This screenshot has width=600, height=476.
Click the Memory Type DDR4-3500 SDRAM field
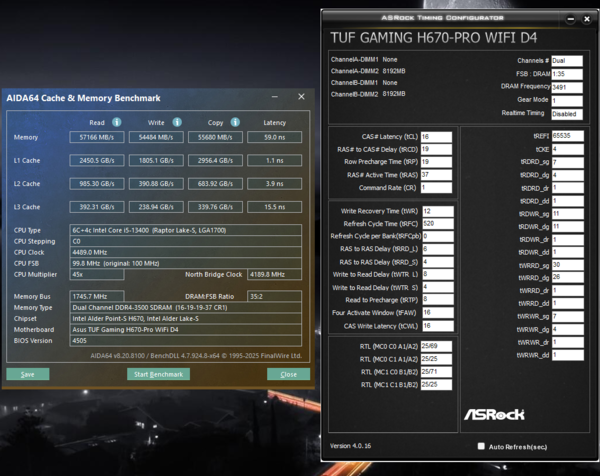186,307
